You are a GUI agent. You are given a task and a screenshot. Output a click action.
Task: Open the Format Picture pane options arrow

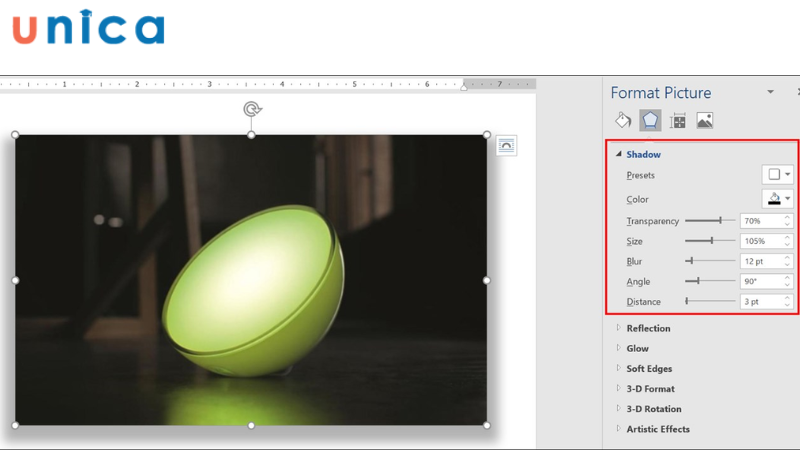click(x=770, y=92)
